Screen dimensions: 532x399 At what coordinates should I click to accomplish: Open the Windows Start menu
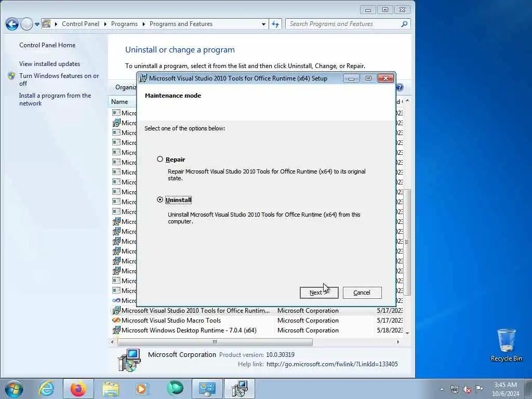(x=14, y=389)
